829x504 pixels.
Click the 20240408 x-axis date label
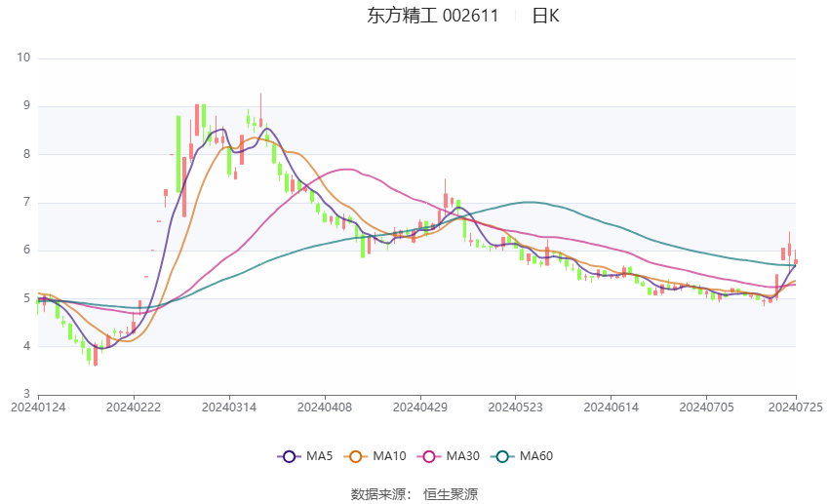325,407
